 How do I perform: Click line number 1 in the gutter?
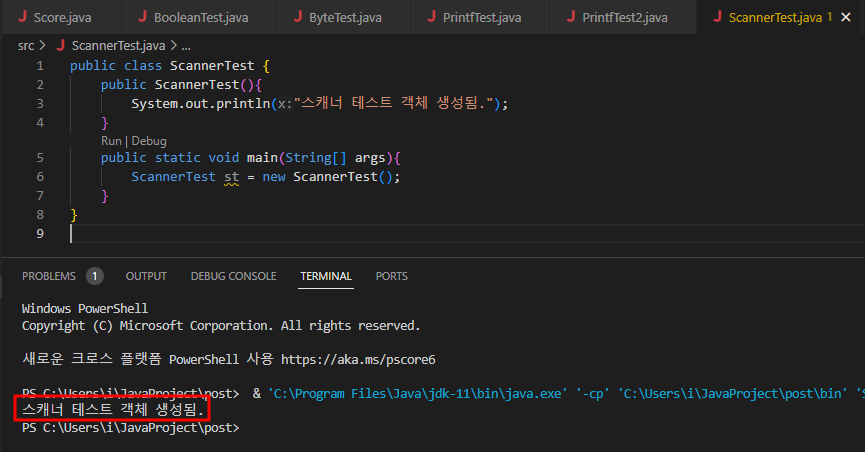40,66
